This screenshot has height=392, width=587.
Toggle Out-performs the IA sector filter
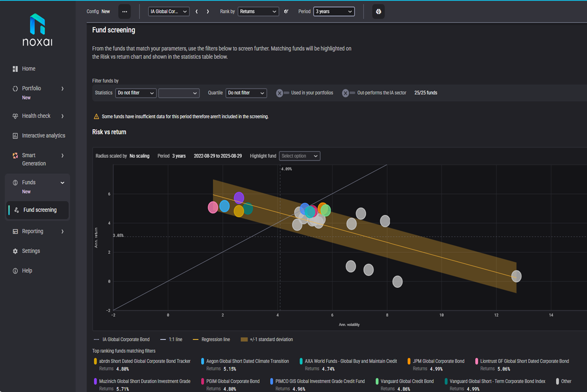(348, 93)
